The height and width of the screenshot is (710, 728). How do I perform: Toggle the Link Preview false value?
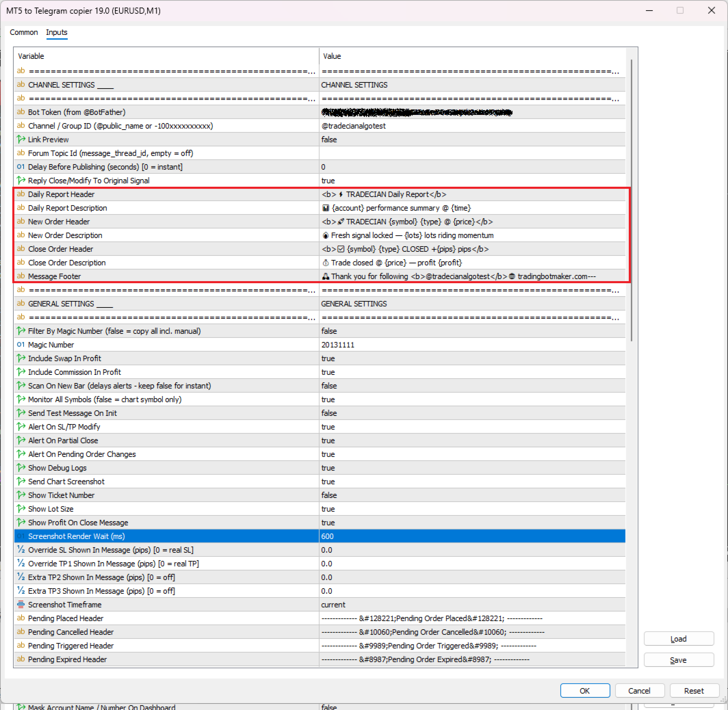(471, 140)
